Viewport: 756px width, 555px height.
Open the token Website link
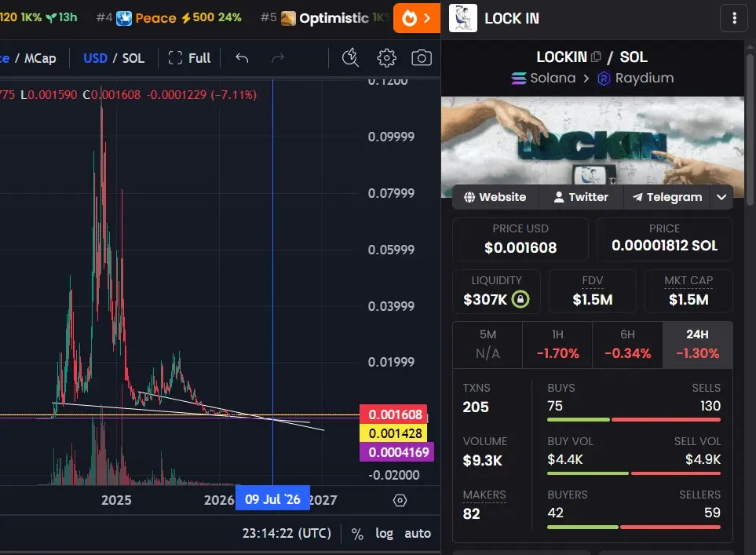(495, 197)
